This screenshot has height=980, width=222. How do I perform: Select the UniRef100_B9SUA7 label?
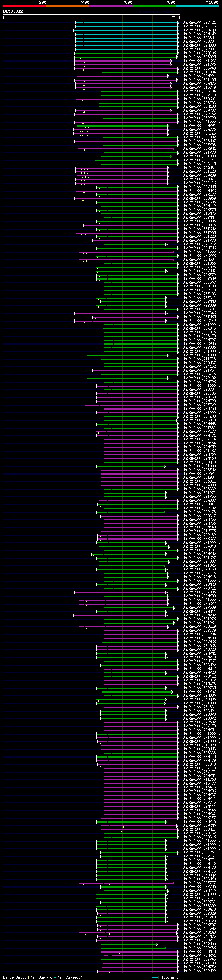coord(199,141)
